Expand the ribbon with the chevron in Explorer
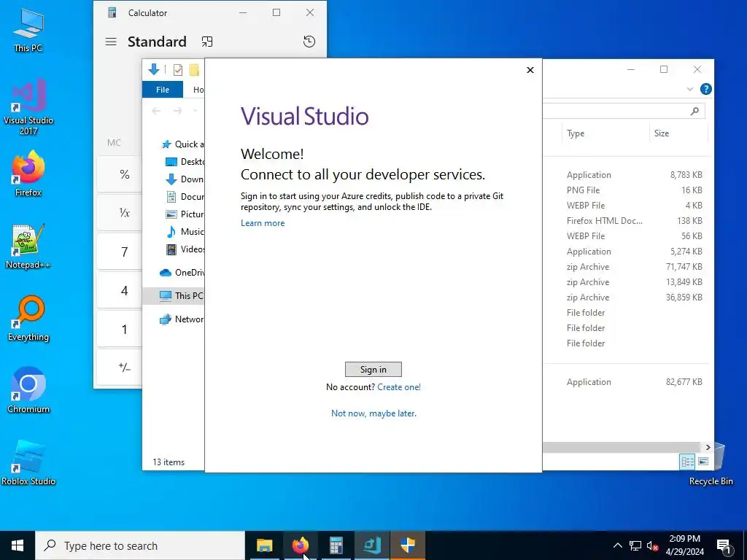 click(689, 89)
